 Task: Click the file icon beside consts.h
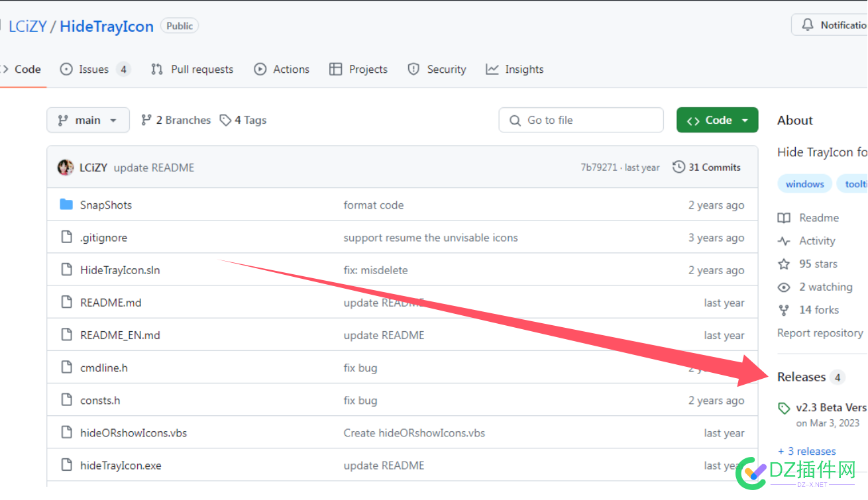click(x=66, y=400)
